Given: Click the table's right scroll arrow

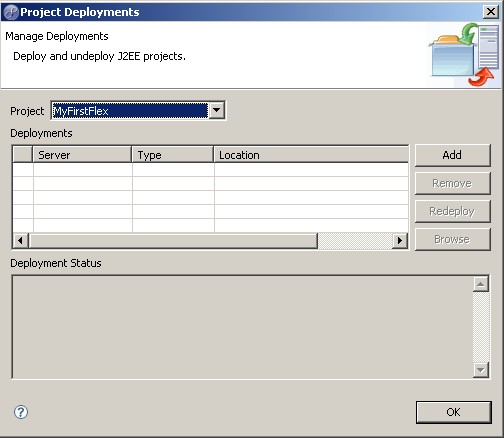Looking at the screenshot, I should click(x=400, y=240).
